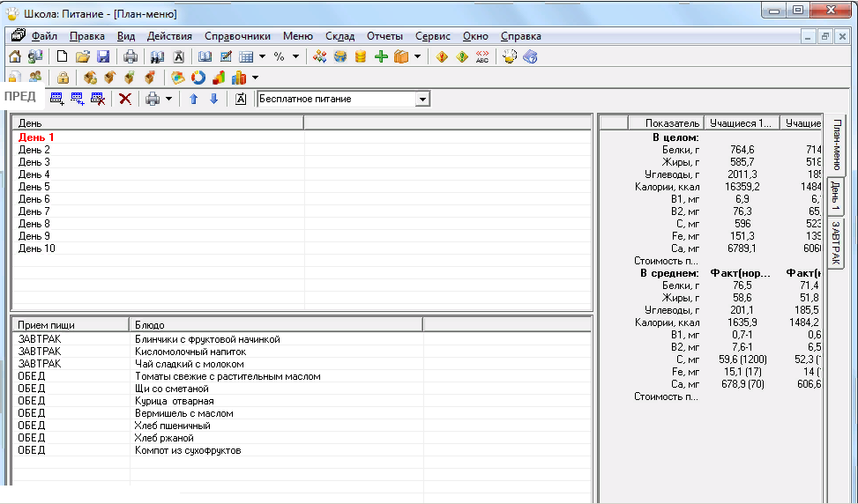The height and width of the screenshot is (504, 858).
Task: Click the ABC spell check icon
Action: 481,56
